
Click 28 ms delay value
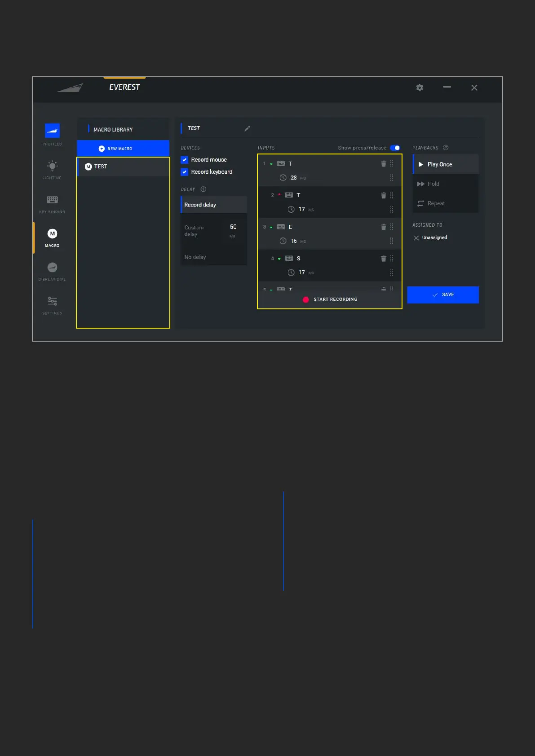click(x=293, y=178)
